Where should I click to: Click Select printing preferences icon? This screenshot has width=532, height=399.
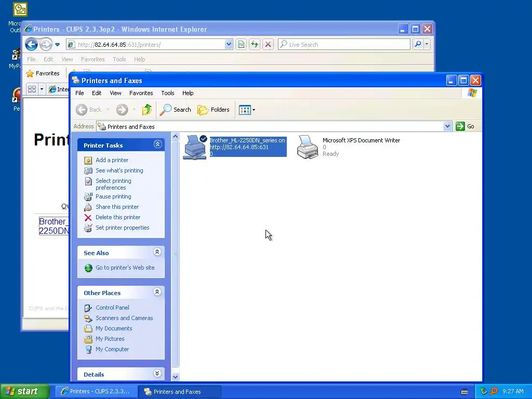pos(88,181)
